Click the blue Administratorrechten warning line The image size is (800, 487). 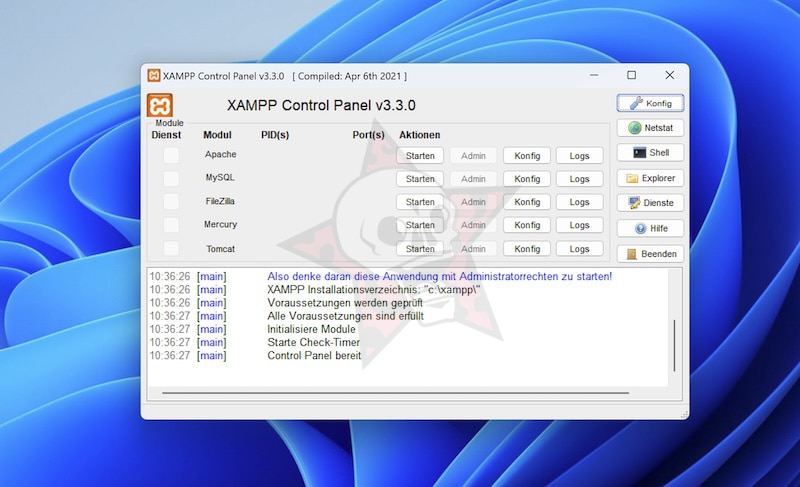pos(439,276)
